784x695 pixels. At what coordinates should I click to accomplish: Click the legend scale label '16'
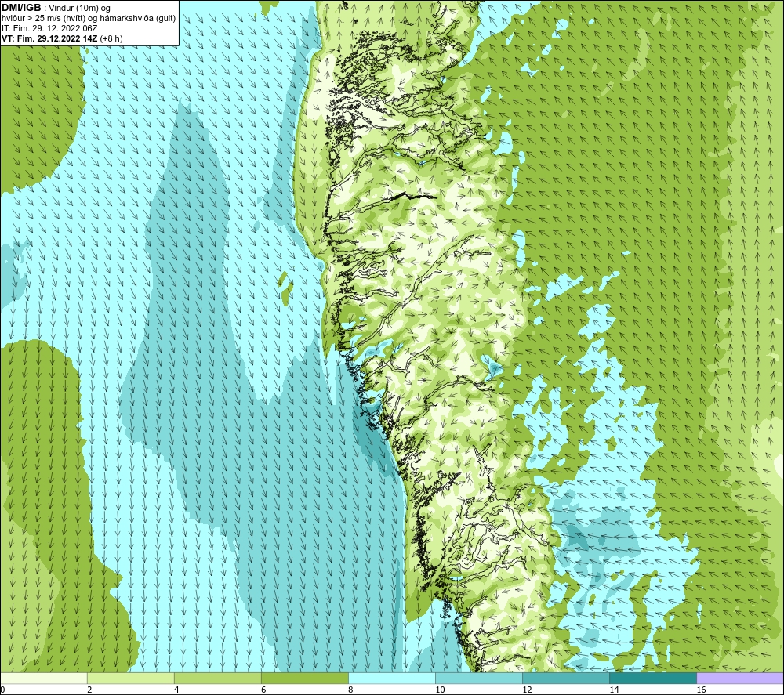[x=701, y=690]
